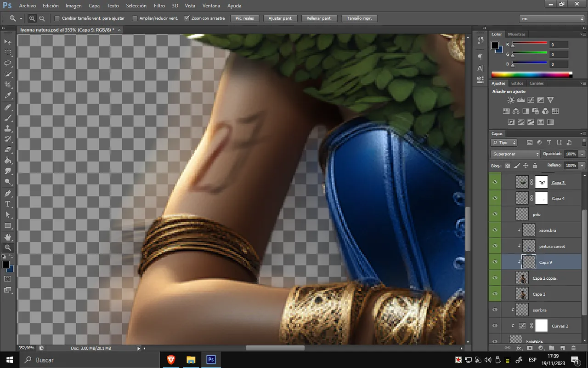Viewport: 588px width, 368px height.
Task: Add a Color Balance adjustment
Action: coord(515,111)
